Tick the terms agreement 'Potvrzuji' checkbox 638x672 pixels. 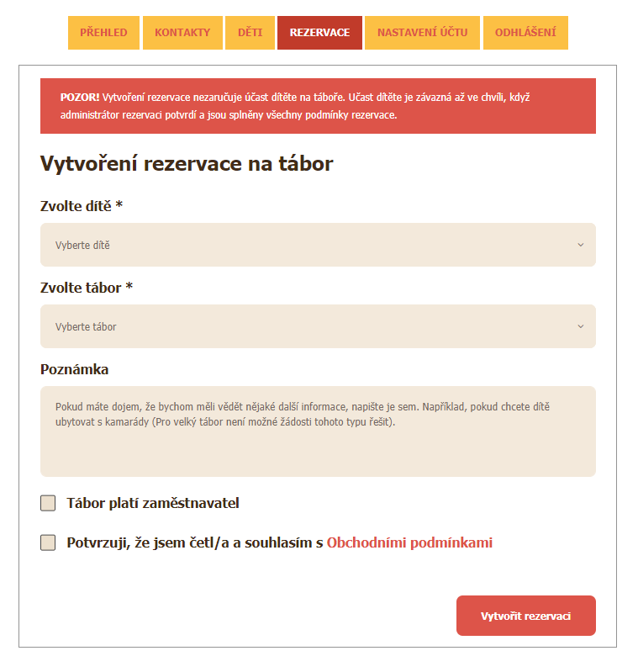(48, 542)
